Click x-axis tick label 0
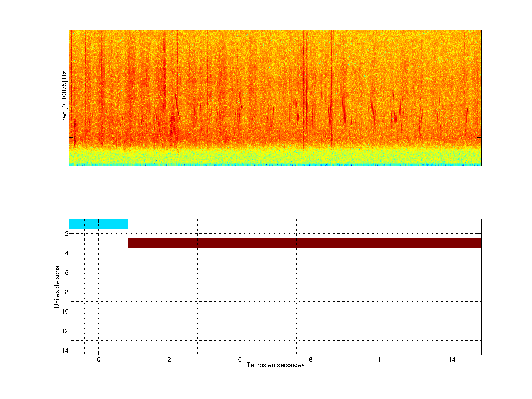 99,359
